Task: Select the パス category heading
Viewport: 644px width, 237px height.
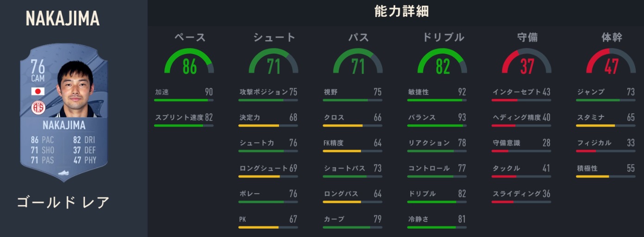Action: 358,37
